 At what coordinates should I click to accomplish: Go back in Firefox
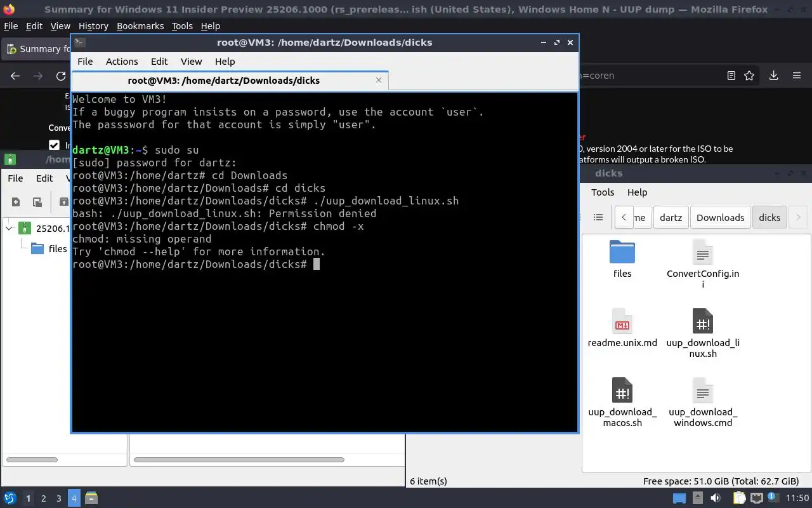point(15,76)
